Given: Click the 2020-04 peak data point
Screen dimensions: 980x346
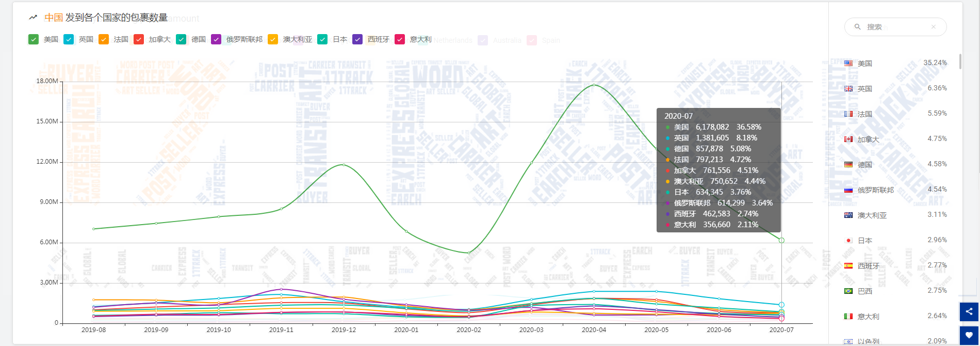Looking at the screenshot, I should pos(594,85).
